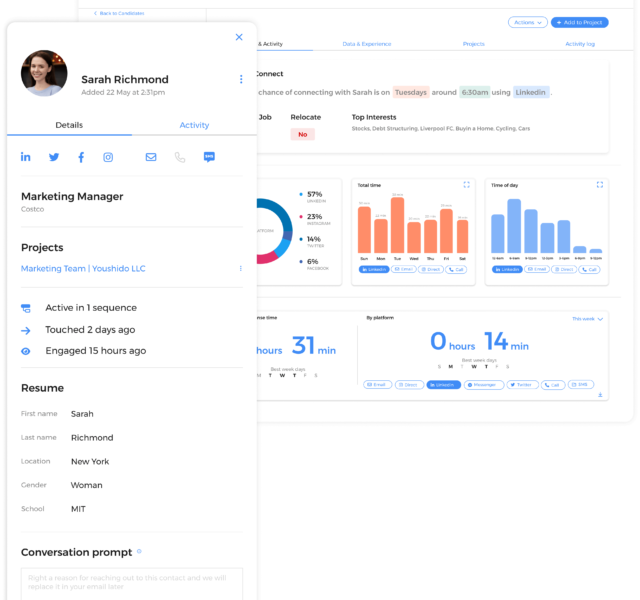Open the This week period dropdown
Image resolution: width=640 pixels, height=600 pixels.
(x=589, y=318)
